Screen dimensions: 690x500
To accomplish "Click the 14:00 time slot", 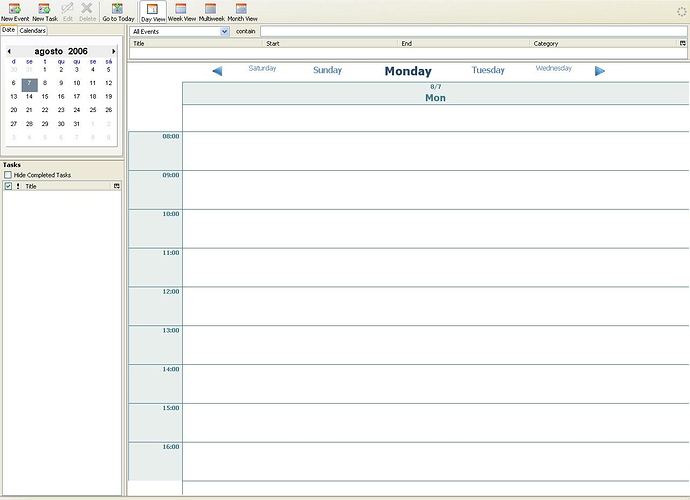I will (436, 384).
